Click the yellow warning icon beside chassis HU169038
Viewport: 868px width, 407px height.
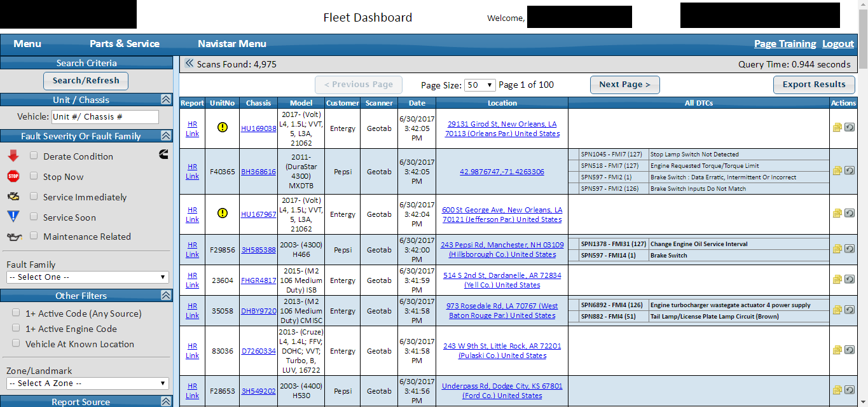(223, 127)
